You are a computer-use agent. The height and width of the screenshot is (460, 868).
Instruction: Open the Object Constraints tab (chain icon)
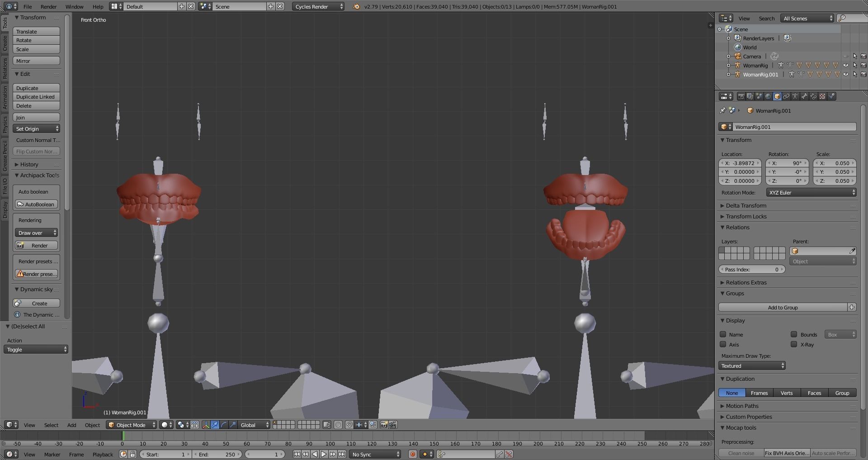786,96
